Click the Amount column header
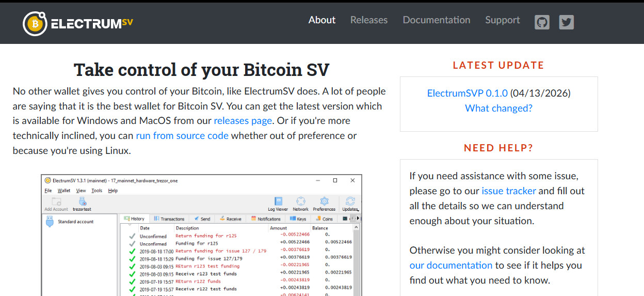The width and height of the screenshot is (644, 296). (x=278, y=228)
